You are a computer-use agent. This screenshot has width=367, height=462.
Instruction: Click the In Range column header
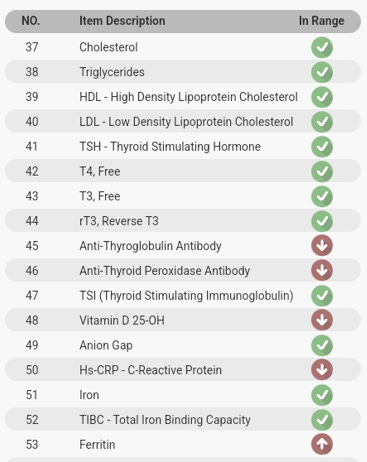click(x=321, y=21)
